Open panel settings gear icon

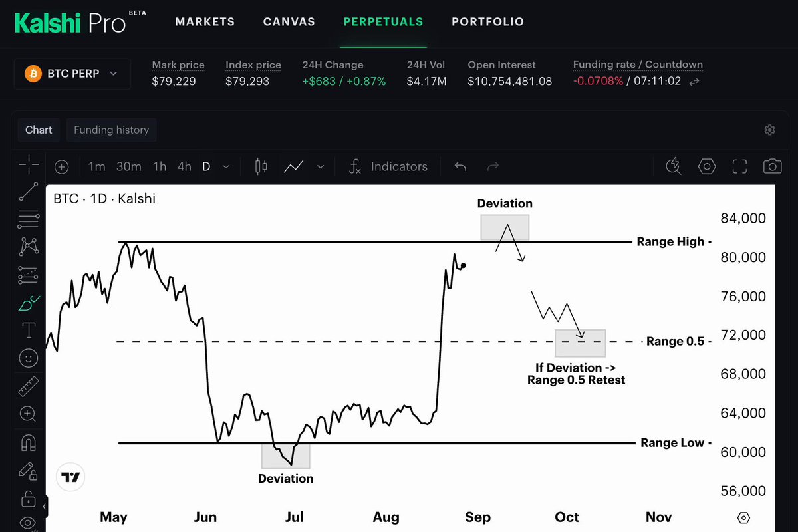(x=770, y=130)
